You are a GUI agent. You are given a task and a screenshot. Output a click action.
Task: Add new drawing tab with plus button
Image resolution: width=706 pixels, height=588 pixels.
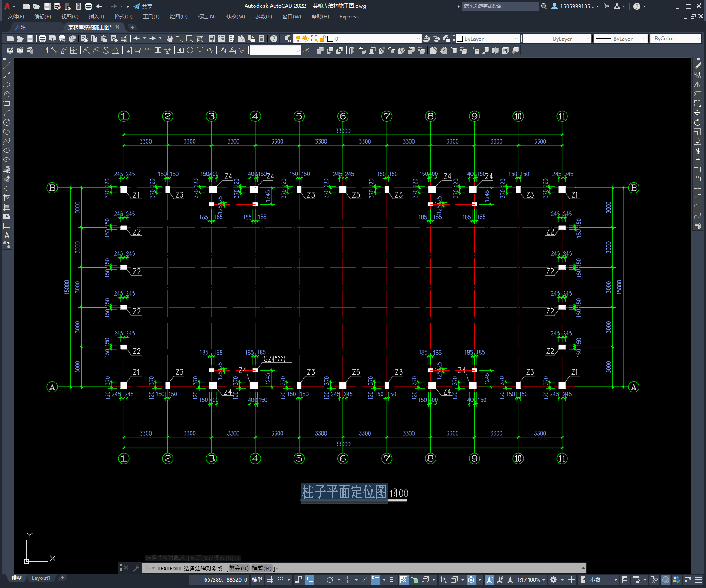click(133, 27)
